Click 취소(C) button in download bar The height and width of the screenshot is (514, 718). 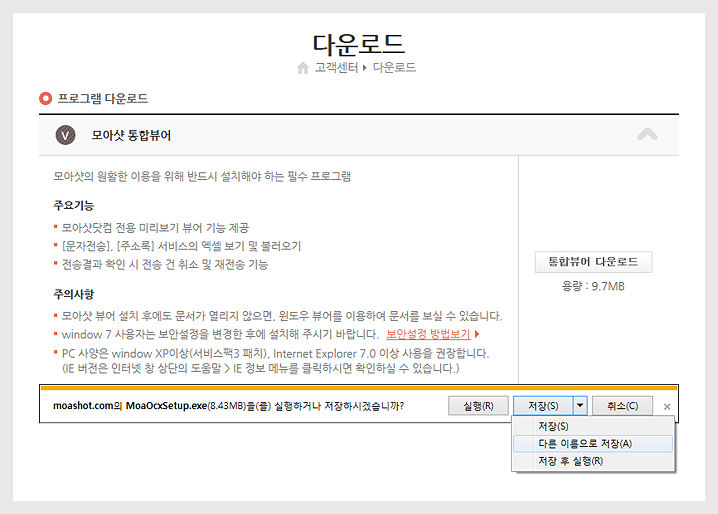pos(622,406)
